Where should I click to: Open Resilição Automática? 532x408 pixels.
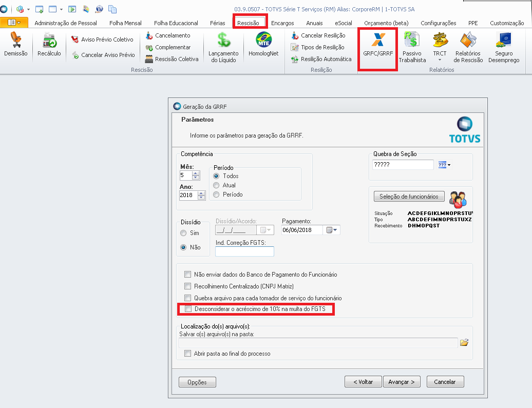tap(321, 59)
